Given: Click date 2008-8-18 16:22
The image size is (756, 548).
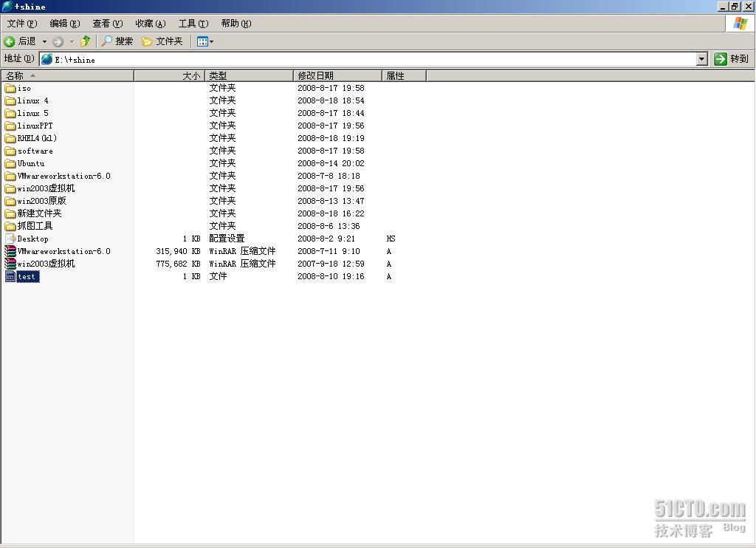Looking at the screenshot, I should tap(331, 213).
